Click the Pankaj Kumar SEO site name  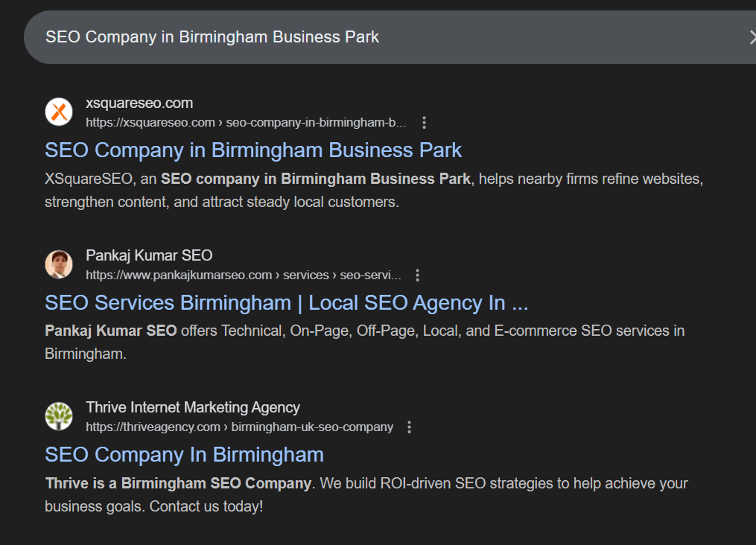[148, 255]
